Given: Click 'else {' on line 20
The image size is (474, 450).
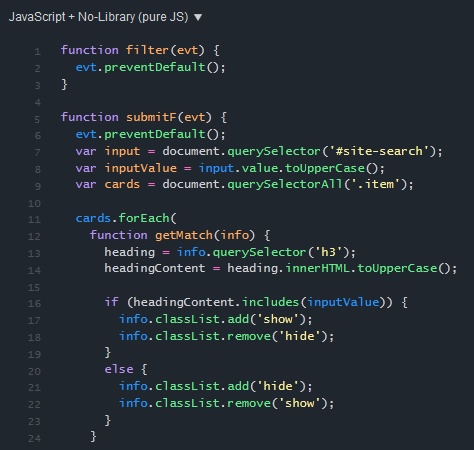Looking at the screenshot, I should (x=126, y=369).
